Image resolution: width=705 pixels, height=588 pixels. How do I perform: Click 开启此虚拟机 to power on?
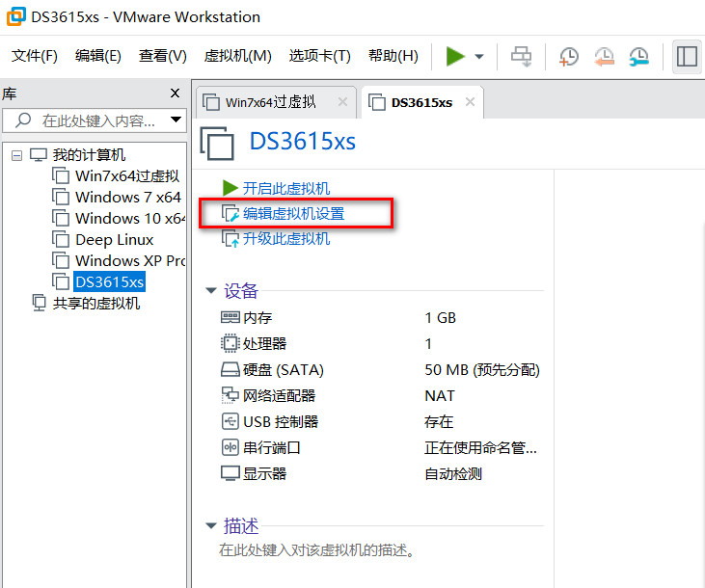click(286, 188)
